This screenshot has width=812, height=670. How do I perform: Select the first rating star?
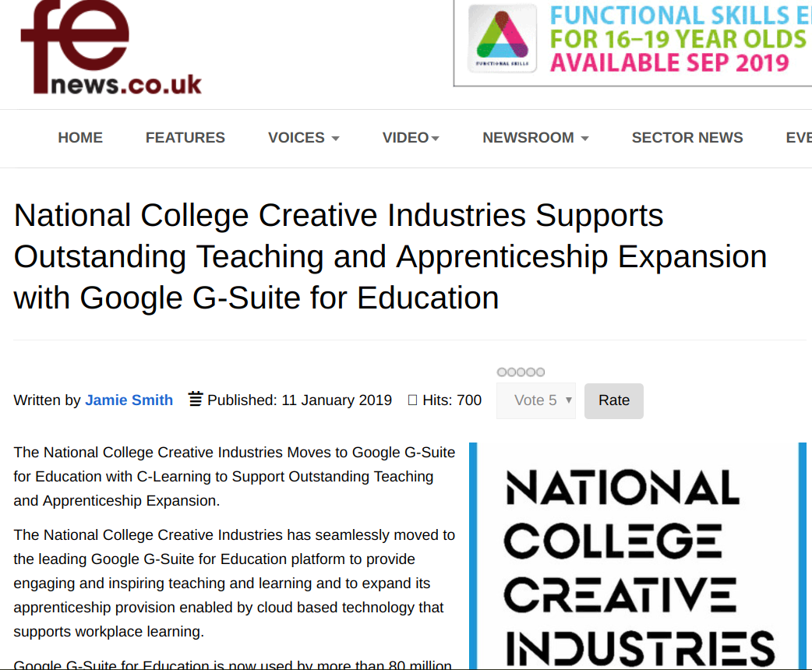[502, 372]
